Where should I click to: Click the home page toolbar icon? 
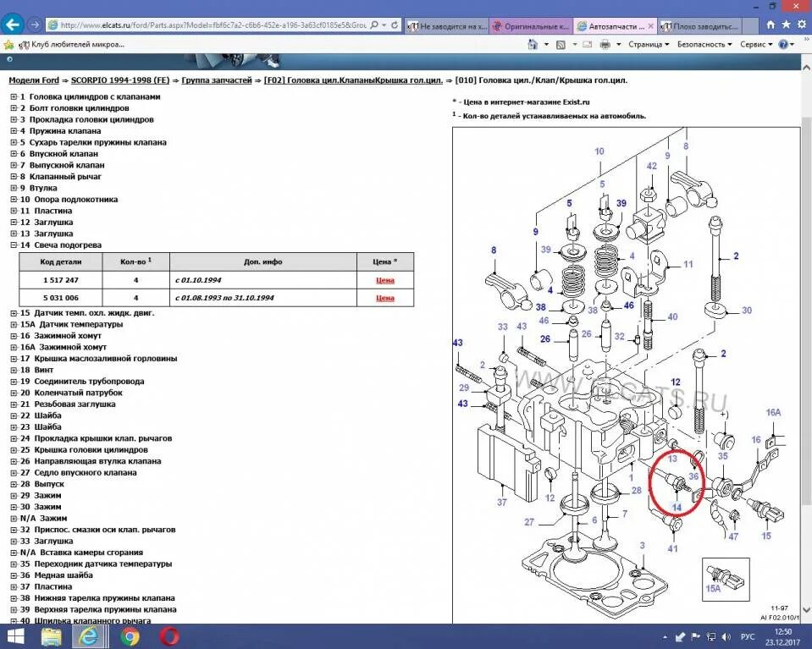point(533,45)
